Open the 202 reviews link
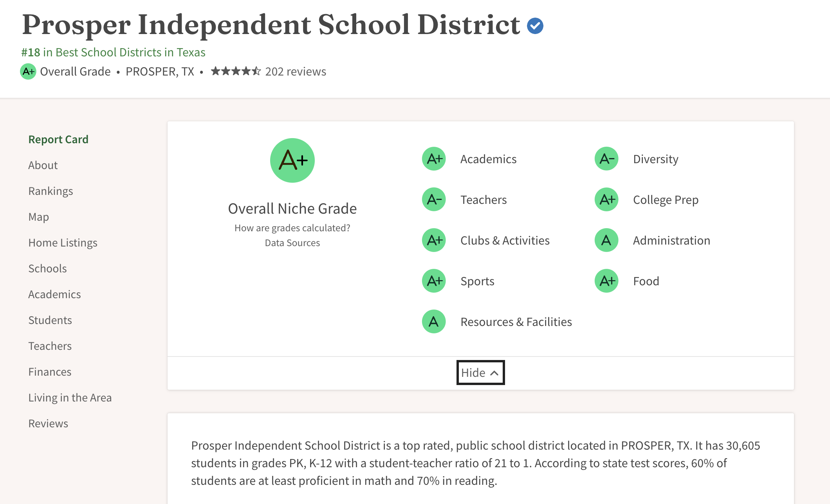This screenshot has width=830, height=504. [x=296, y=71]
